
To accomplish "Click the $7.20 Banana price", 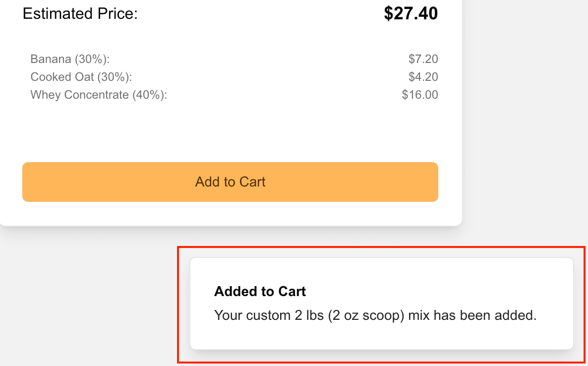I will (423, 59).
